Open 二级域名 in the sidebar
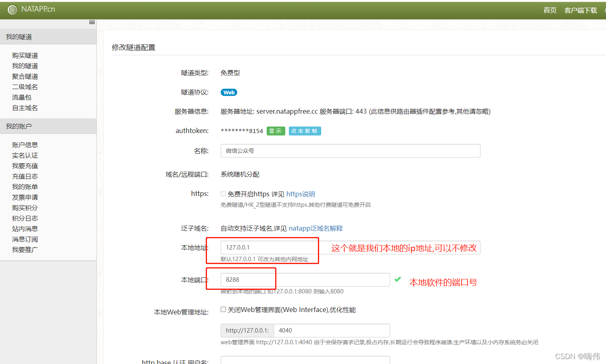Viewport: 606px width, 364px height. (x=25, y=87)
